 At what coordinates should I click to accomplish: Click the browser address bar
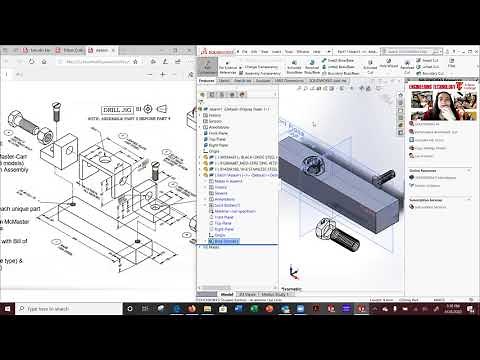[97, 62]
